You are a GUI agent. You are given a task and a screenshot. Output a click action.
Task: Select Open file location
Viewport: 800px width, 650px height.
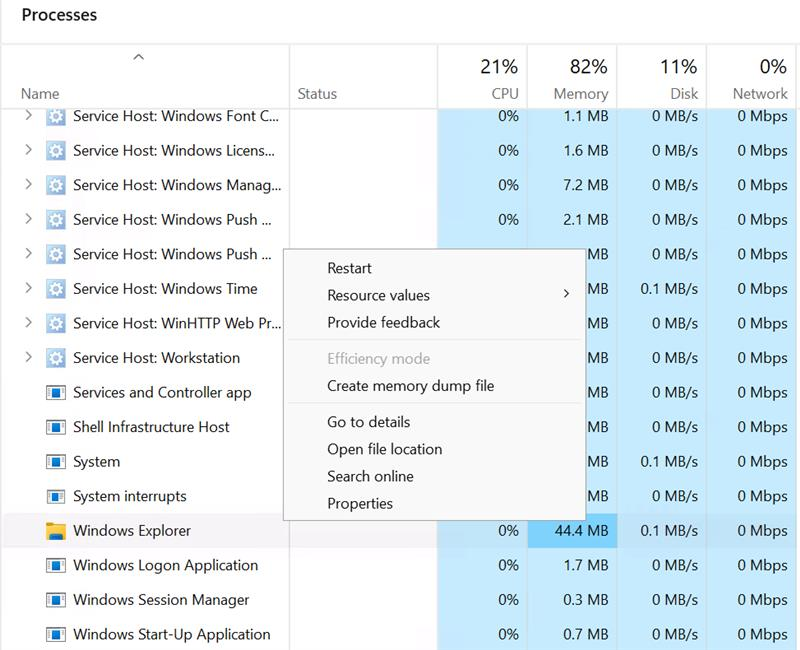pyautogui.click(x=434, y=449)
